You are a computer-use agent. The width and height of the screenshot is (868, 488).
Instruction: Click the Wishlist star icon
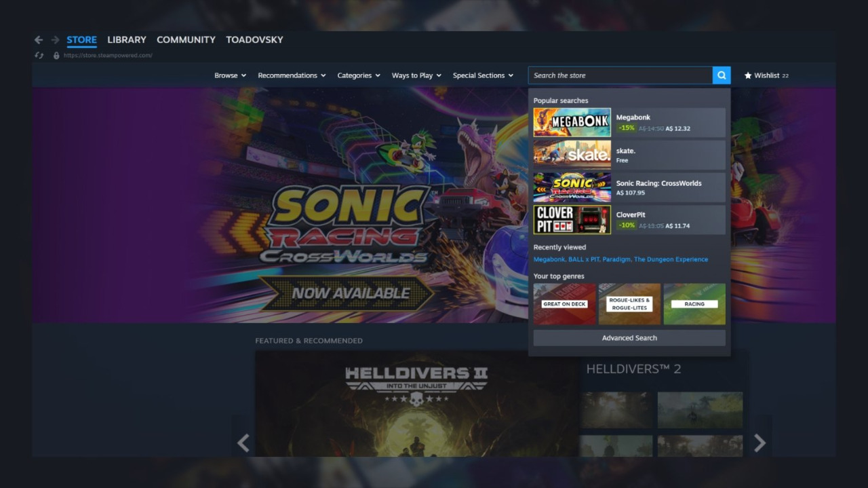(x=748, y=75)
